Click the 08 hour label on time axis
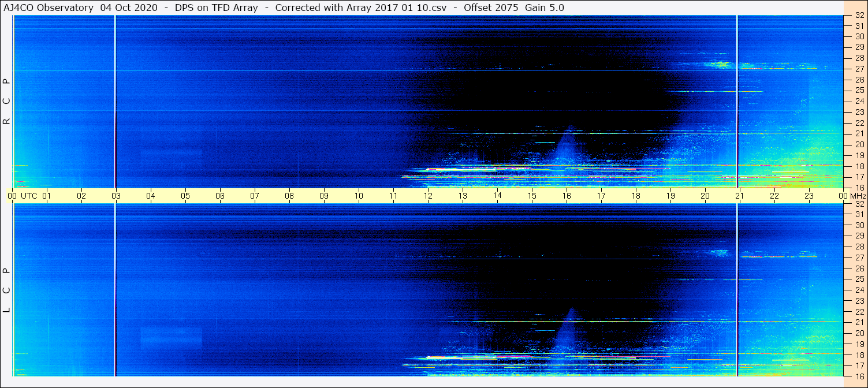Viewport: 868px width, 388px height. [x=289, y=196]
